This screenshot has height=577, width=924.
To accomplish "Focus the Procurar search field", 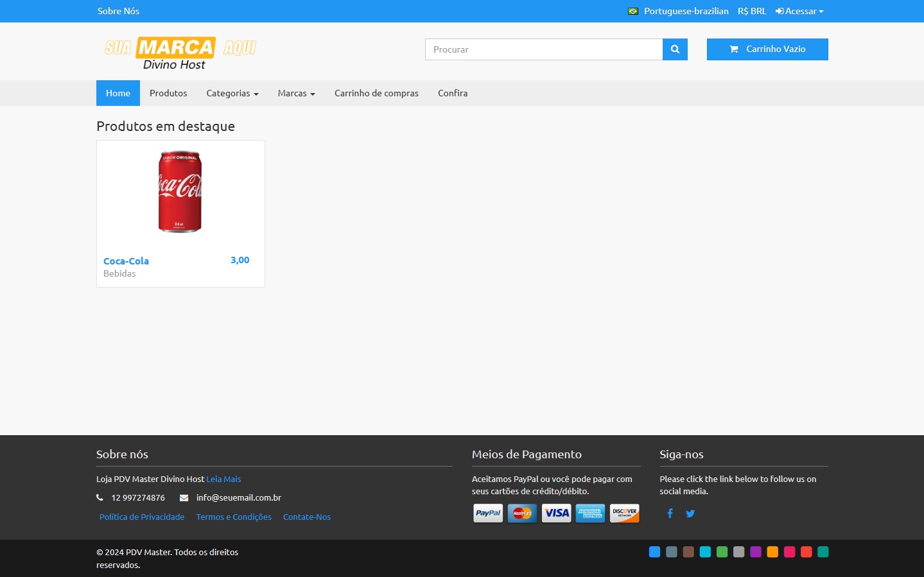I will 544,49.
